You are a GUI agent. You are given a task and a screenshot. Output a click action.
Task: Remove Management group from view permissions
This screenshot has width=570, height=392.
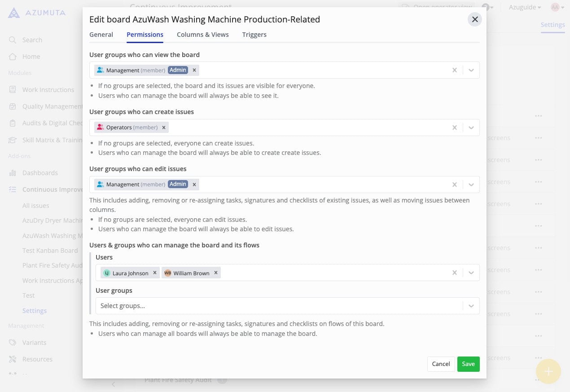(x=194, y=70)
